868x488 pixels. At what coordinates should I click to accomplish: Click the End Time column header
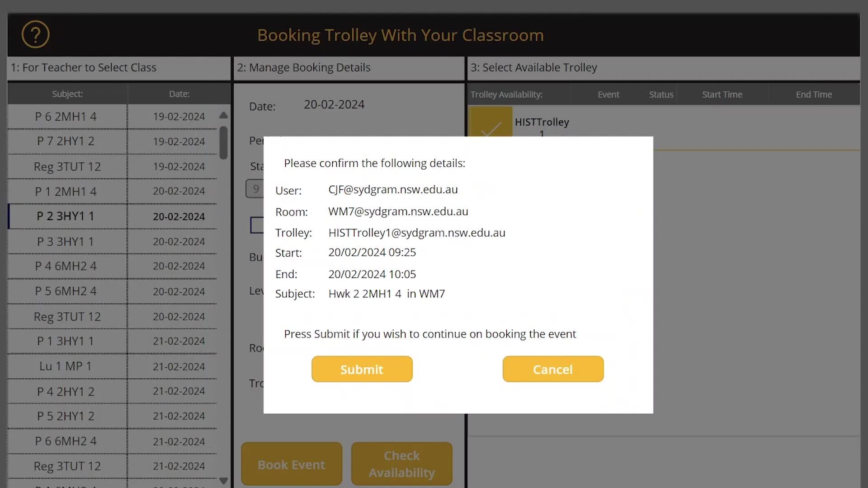pyautogui.click(x=814, y=94)
